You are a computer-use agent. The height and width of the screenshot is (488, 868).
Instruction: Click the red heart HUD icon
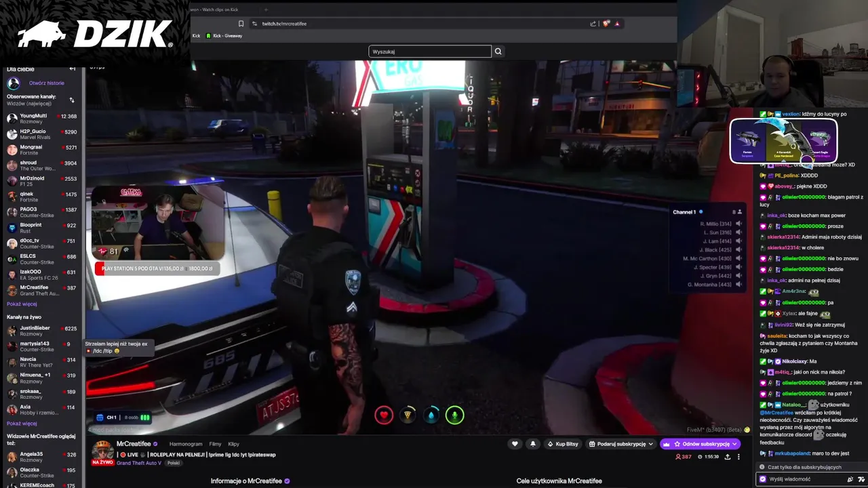click(384, 415)
